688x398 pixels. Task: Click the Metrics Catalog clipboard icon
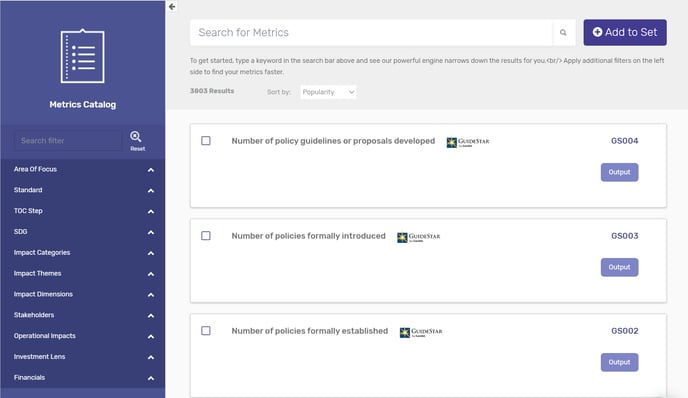pyautogui.click(x=82, y=56)
